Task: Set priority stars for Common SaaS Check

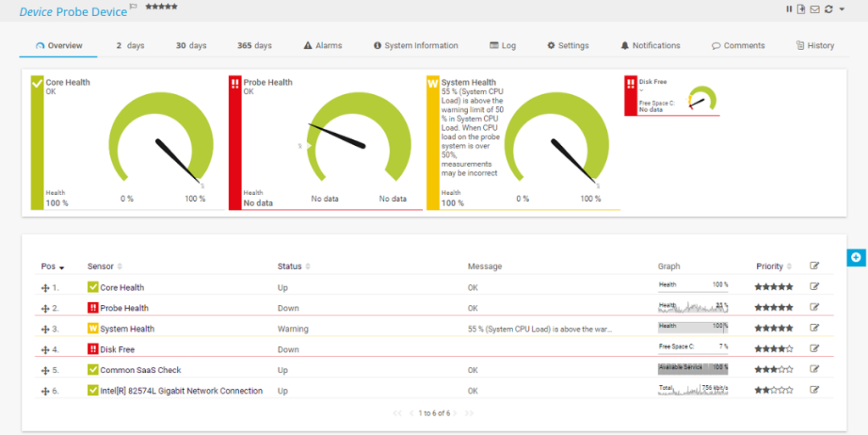Action: click(x=773, y=370)
